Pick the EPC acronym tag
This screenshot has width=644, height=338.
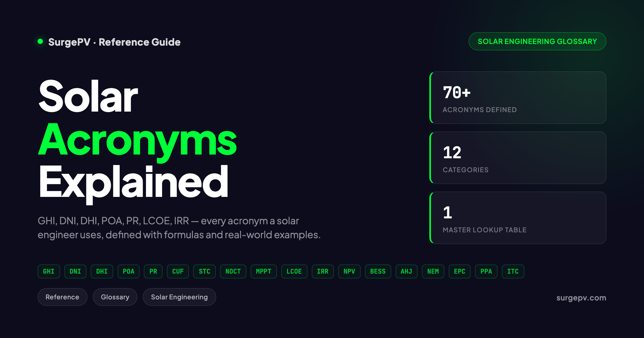pyautogui.click(x=460, y=271)
